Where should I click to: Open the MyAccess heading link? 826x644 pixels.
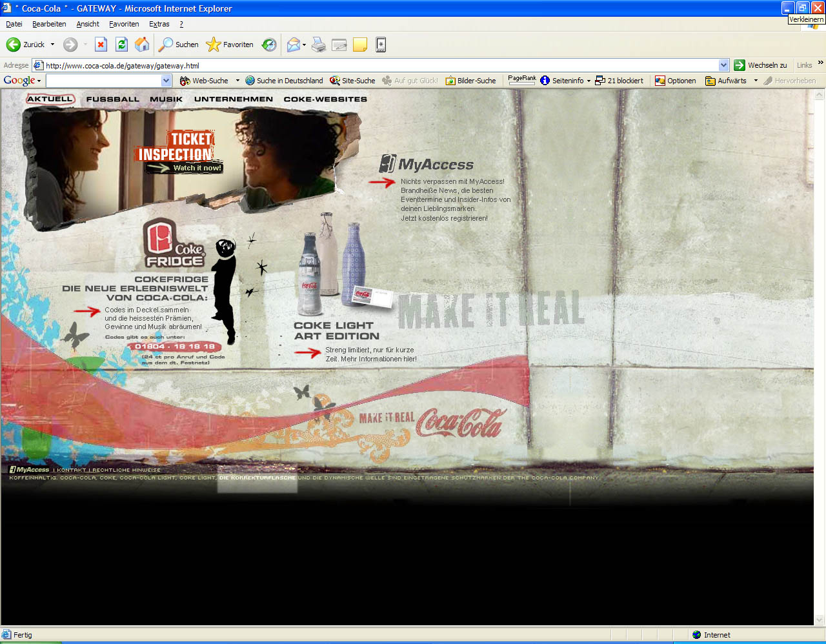click(x=427, y=165)
